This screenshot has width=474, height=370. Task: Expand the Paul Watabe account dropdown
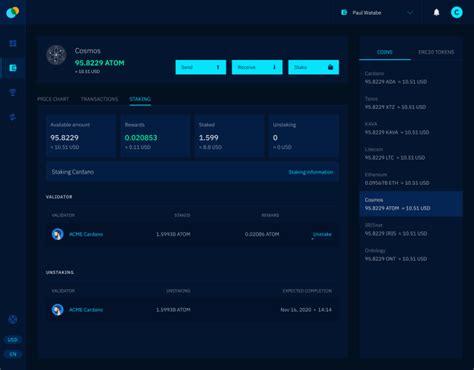pos(377,13)
